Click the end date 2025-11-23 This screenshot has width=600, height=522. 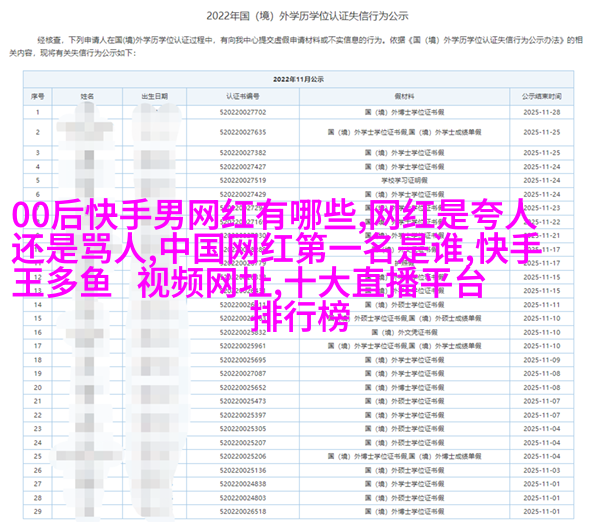(542, 208)
